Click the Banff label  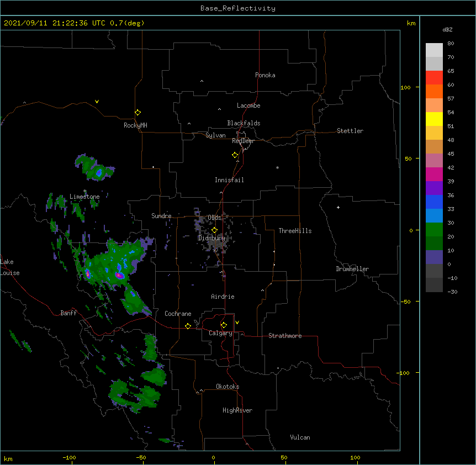point(68,313)
